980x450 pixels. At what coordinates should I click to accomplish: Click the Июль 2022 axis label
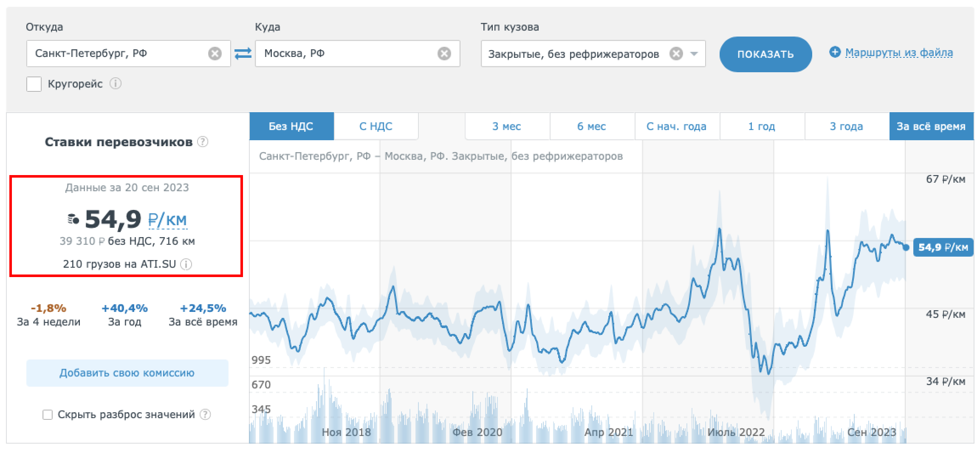(x=736, y=433)
